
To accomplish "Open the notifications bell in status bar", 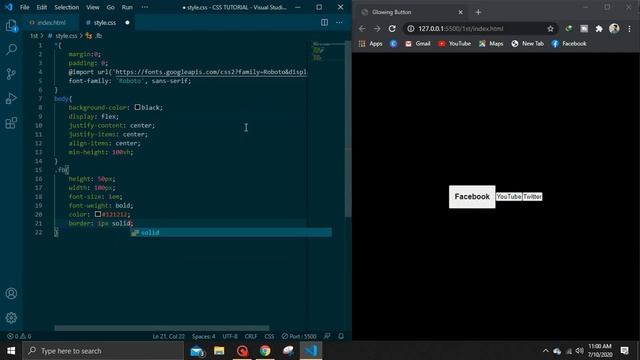I will [x=341, y=336].
